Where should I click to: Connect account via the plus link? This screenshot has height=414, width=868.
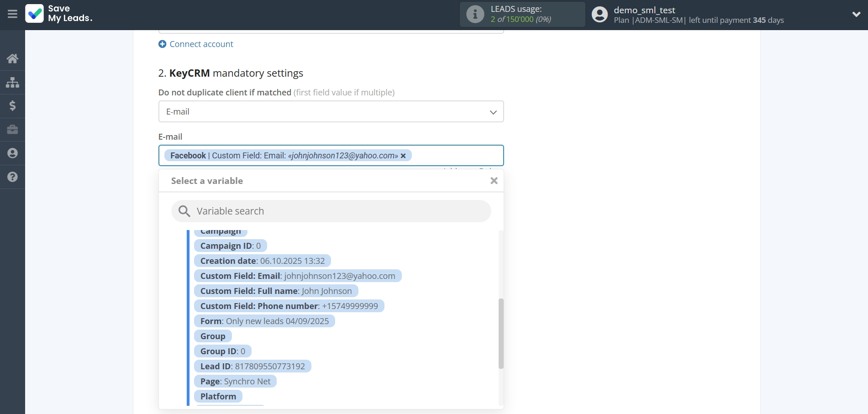click(195, 44)
